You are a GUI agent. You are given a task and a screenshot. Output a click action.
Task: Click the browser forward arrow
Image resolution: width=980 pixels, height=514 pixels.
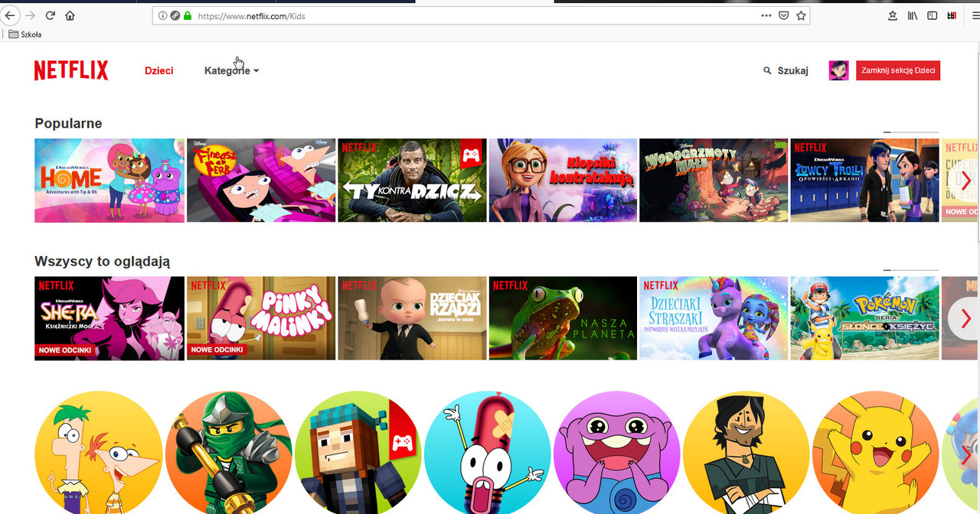coord(31,15)
